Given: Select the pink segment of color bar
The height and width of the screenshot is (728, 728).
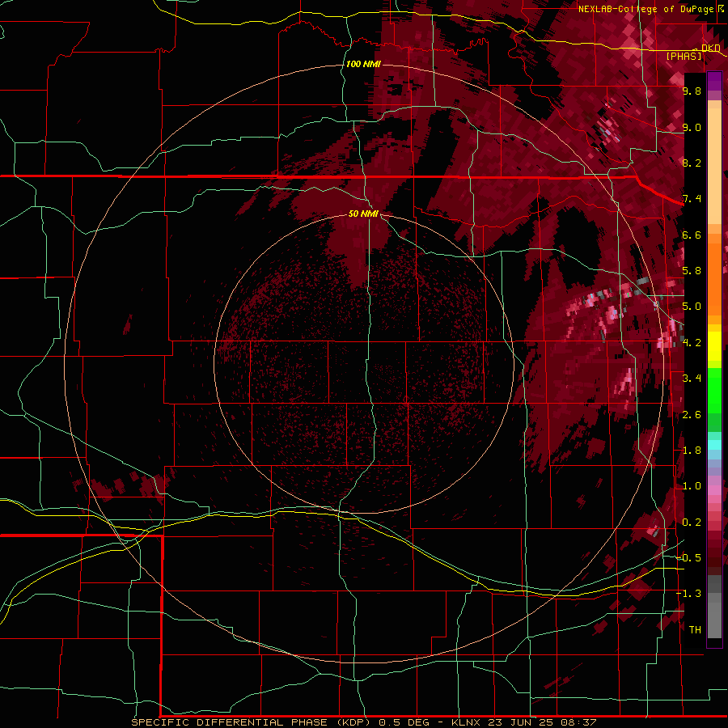Looking at the screenshot, I should pos(714,490).
